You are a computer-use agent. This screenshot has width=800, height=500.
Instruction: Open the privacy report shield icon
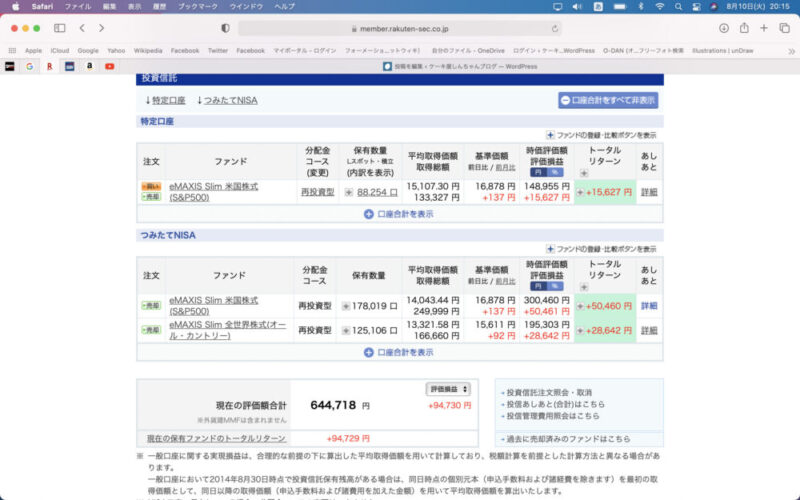[226, 28]
